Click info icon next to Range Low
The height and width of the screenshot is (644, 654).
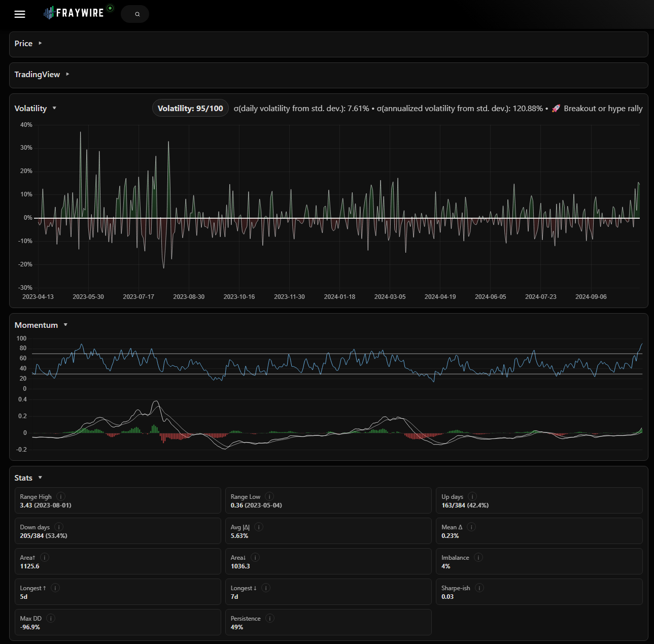coord(269,497)
